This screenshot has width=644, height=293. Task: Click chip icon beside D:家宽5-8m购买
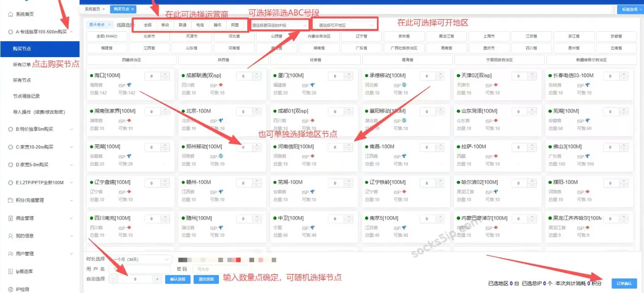11,164
